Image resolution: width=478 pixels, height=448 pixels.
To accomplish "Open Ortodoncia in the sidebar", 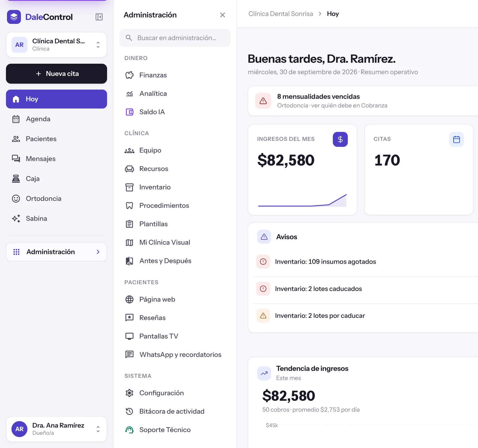I will pyautogui.click(x=56, y=199).
